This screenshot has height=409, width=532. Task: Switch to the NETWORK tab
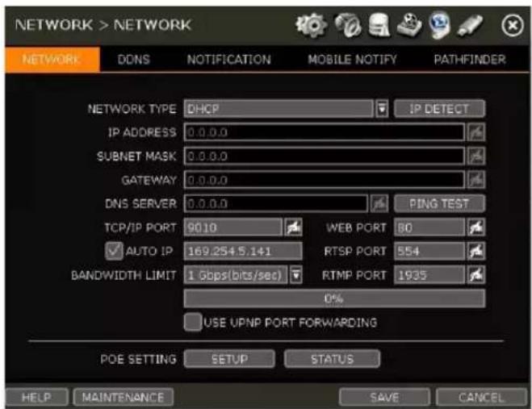(x=52, y=60)
